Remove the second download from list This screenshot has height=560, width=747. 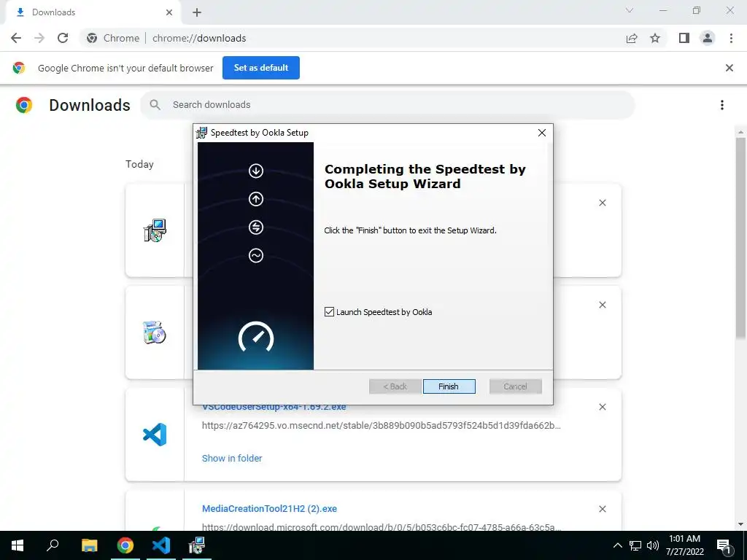pyautogui.click(x=603, y=305)
